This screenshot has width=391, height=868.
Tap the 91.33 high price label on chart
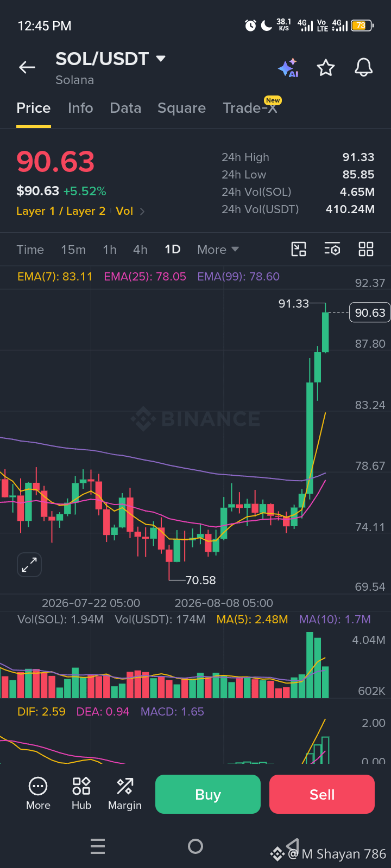pos(294,304)
